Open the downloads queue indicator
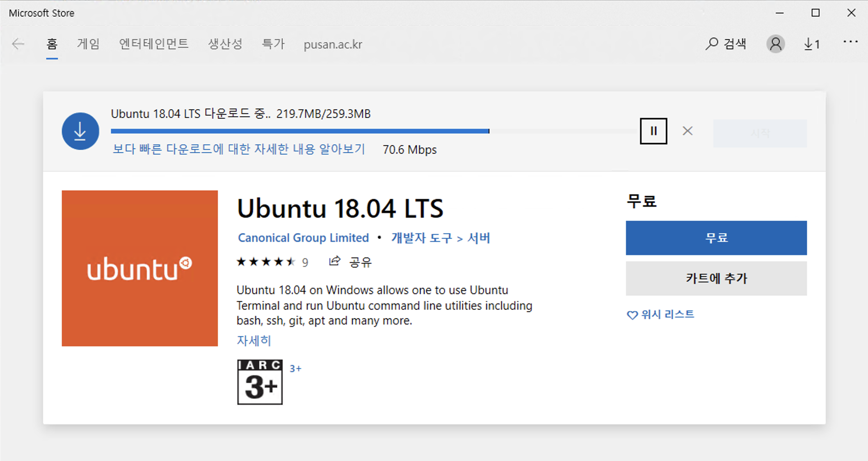868x461 pixels. pos(812,44)
